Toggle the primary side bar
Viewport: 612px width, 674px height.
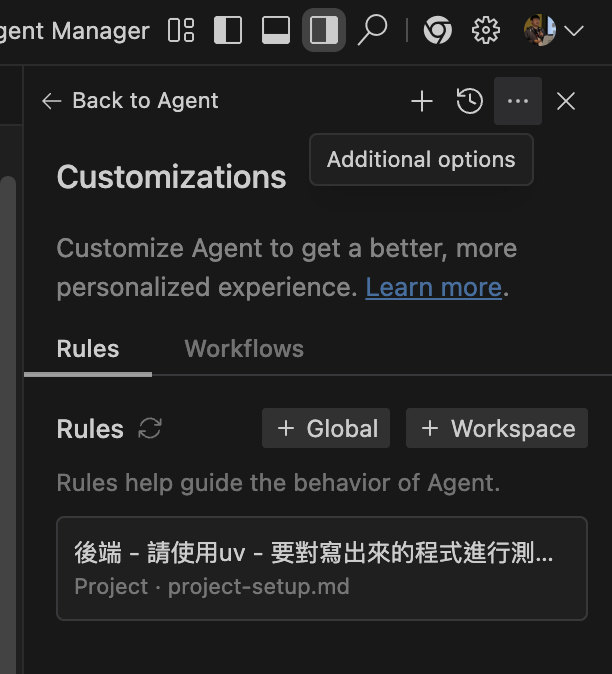[228, 31]
